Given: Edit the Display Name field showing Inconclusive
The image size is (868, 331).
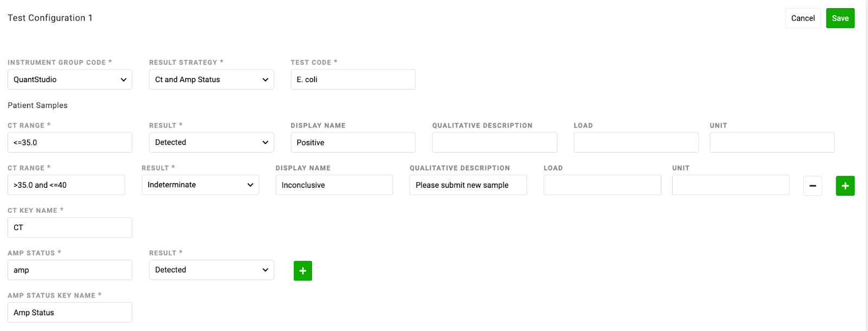Looking at the screenshot, I should (x=334, y=184).
